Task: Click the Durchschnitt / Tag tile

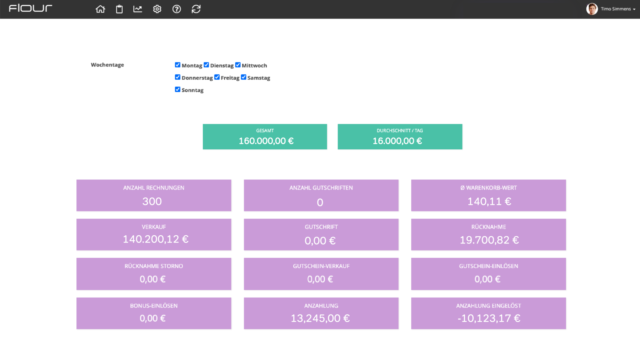Action: coord(400,136)
